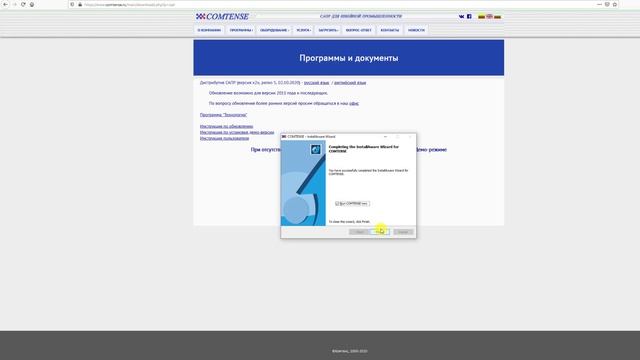Open the Facebook icon in site header

click(x=469, y=16)
